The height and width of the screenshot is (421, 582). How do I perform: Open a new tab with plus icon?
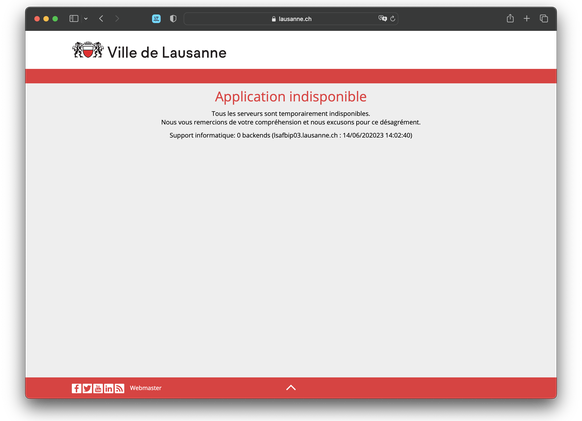coord(527,18)
